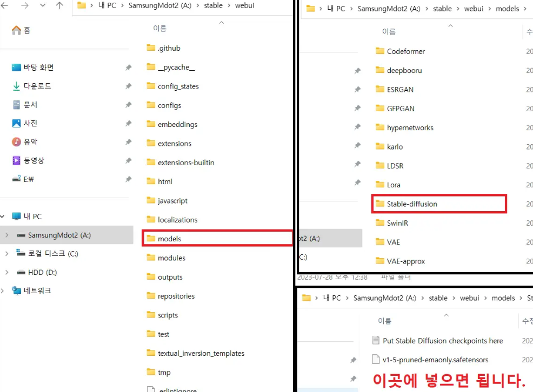Select the ESRGAN folder in models window
The height and width of the screenshot is (392, 533).
click(x=394, y=89)
